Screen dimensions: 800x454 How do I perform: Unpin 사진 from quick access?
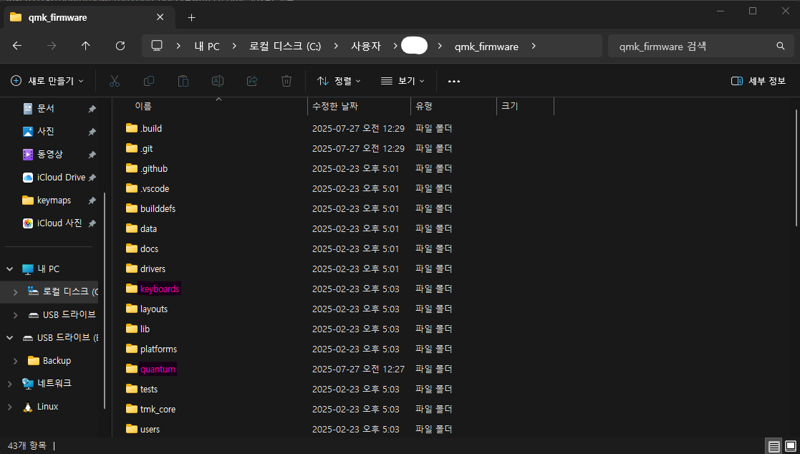coord(92,132)
